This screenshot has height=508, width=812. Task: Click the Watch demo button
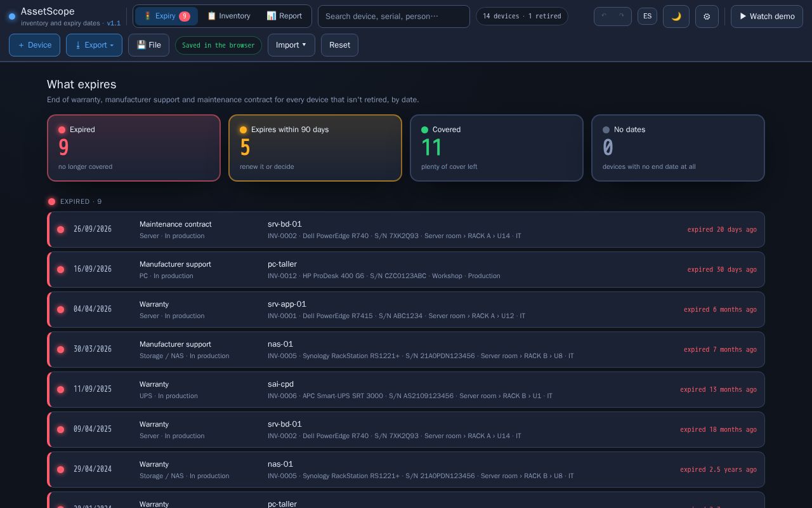point(767,17)
